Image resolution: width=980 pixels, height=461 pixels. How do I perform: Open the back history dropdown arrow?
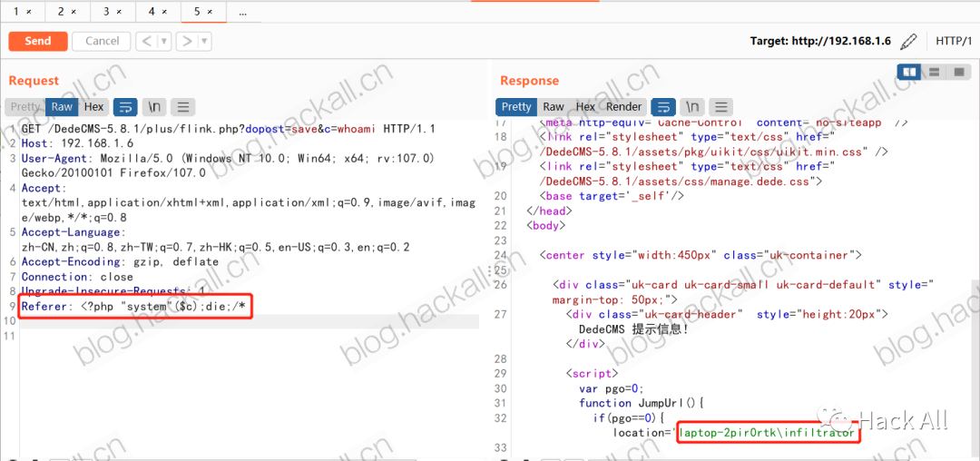tap(165, 42)
